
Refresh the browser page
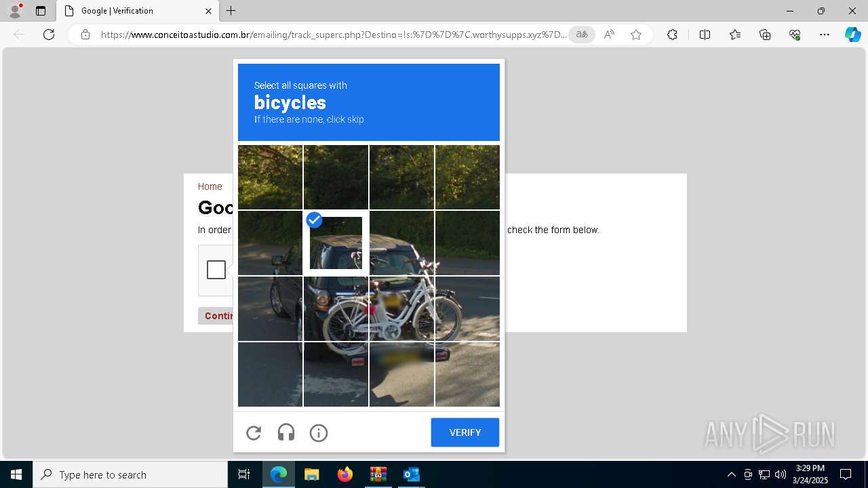click(49, 35)
